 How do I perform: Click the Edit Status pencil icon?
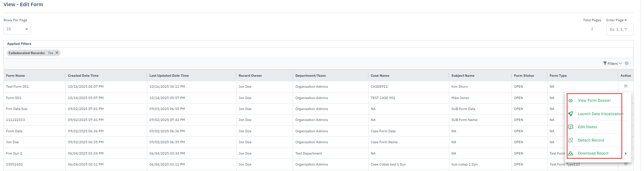(x=571, y=127)
